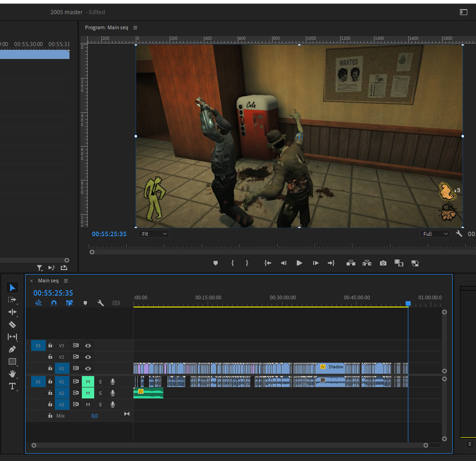Open program monitor wrench settings
Viewport: 476px width, 461px height.
tap(459, 234)
